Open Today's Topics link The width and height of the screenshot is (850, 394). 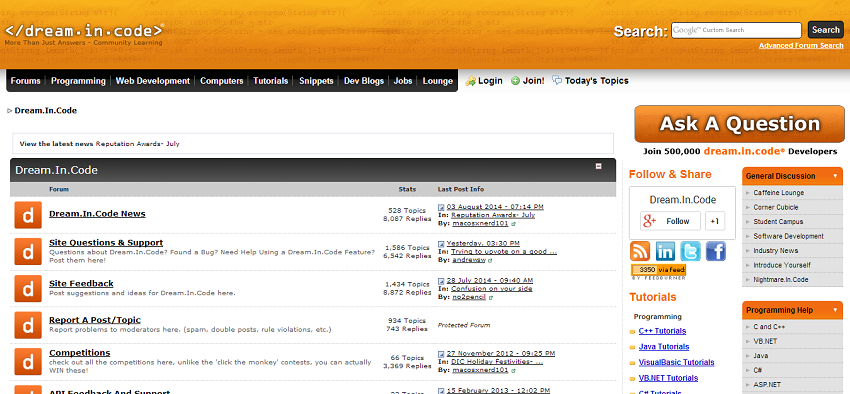(590, 81)
